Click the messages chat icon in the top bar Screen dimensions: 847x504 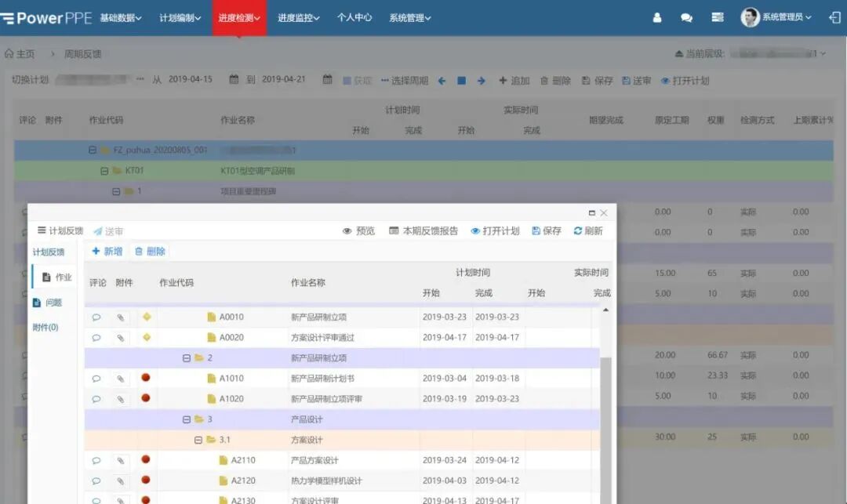coord(685,16)
